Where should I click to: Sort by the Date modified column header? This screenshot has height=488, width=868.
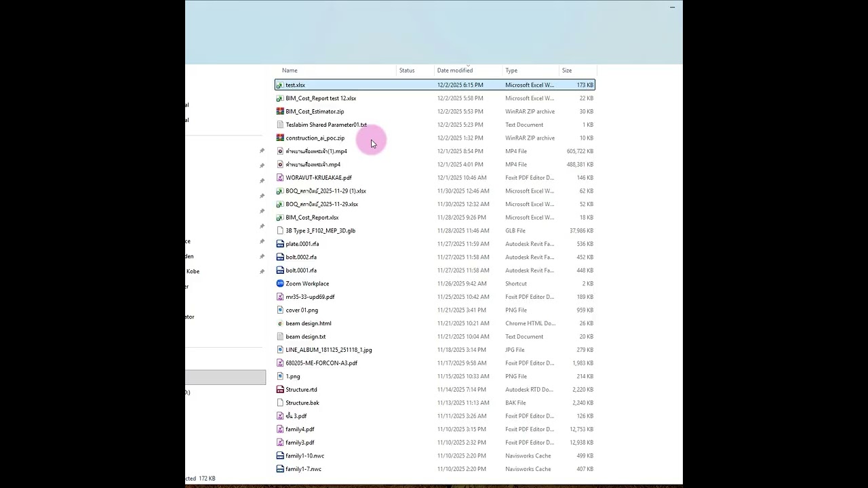tap(455, 70)
